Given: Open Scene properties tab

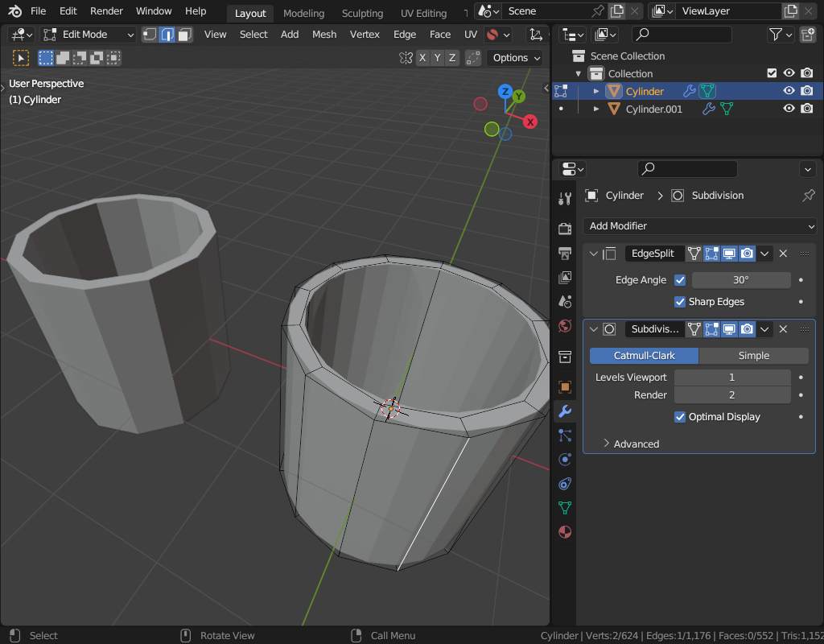Looking at the screenshot, I should (x=565, y=302).
